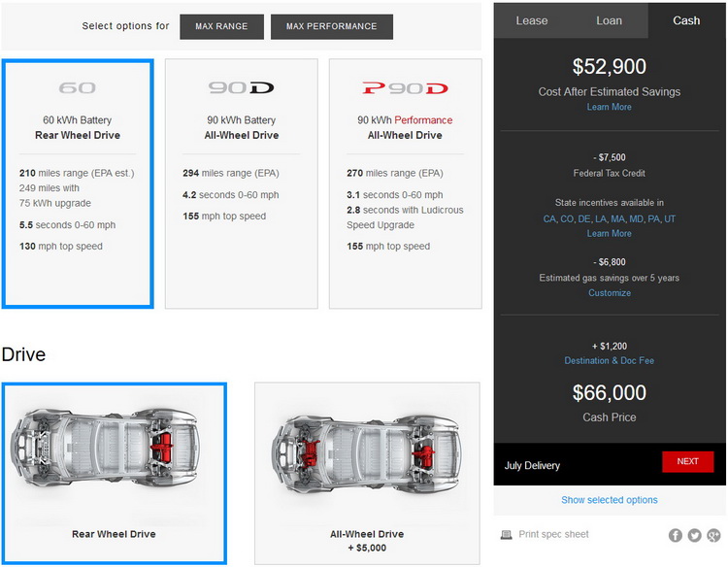Pick the P90D Performance model card

[406, 183]
